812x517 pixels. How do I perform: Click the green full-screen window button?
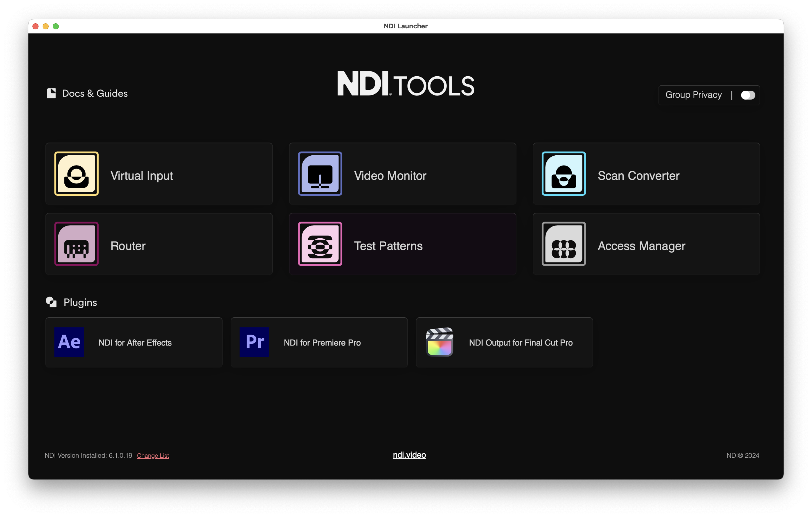(56, 26)
